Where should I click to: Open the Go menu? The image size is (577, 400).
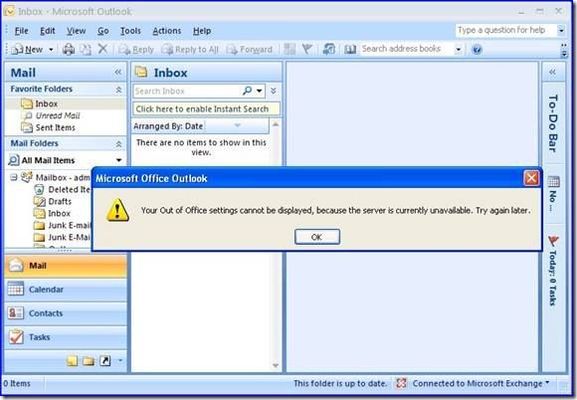pos(103,31)
